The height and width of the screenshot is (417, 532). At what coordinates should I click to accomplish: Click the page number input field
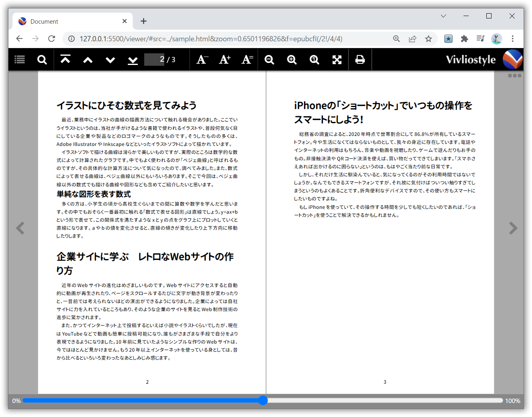[155, 59]
